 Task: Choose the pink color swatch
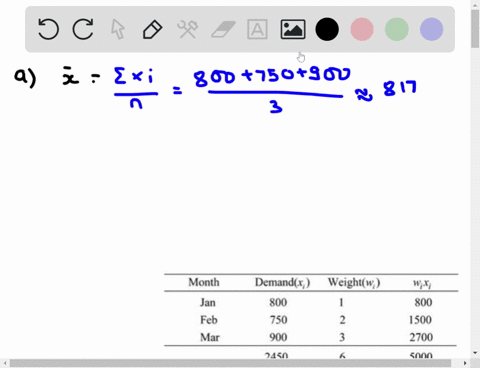(x=362, y=29)
